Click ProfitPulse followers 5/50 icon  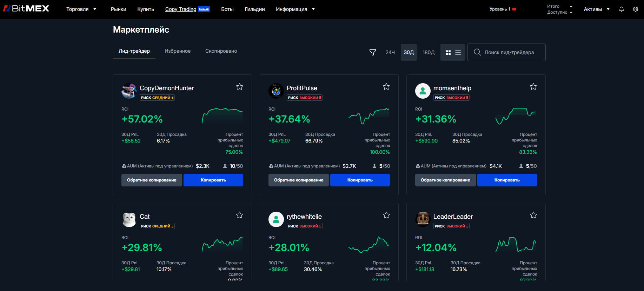pyautogui.click(x=375, y=166)
